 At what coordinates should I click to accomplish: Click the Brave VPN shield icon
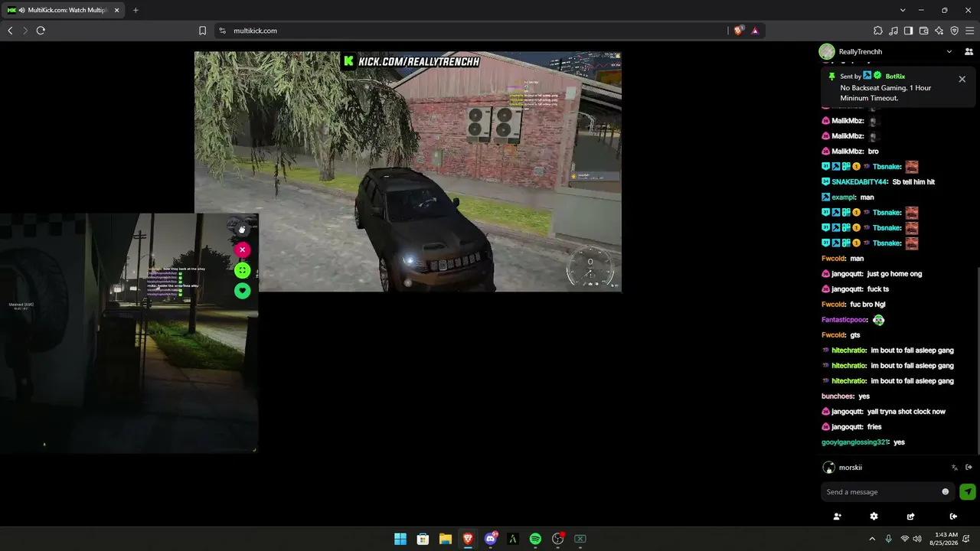[x=954, y=31]
